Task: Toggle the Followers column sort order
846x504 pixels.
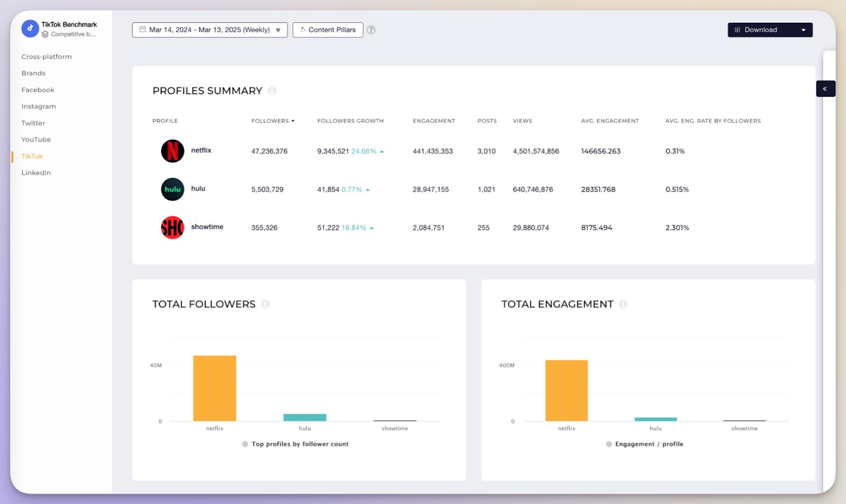Action: point(292,120)
